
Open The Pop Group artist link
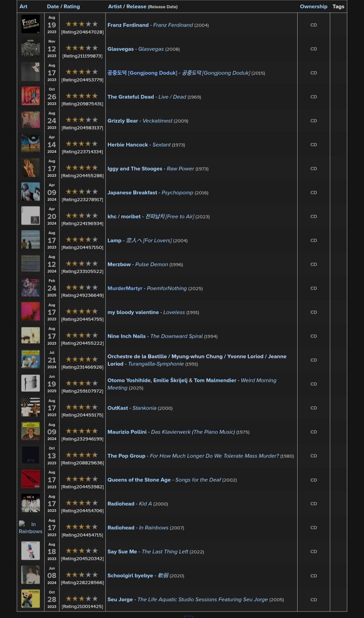click(x=126, y=456)
